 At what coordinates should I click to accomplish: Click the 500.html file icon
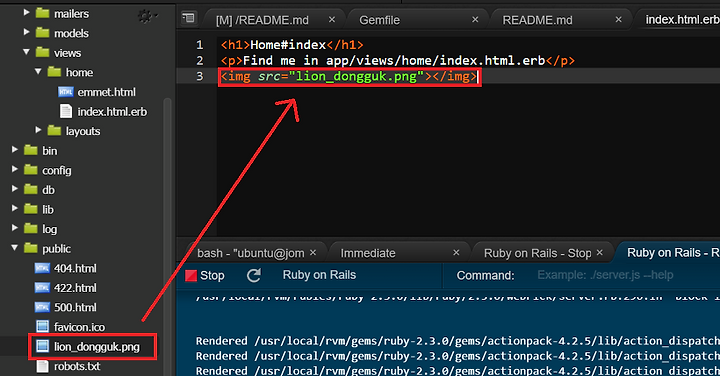(42, 307)
